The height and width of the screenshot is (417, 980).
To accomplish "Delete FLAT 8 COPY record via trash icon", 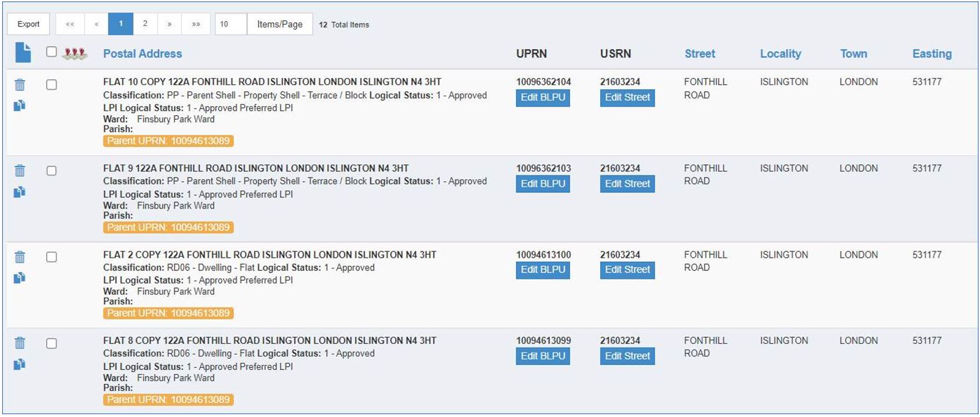I will tap(20, 343).
